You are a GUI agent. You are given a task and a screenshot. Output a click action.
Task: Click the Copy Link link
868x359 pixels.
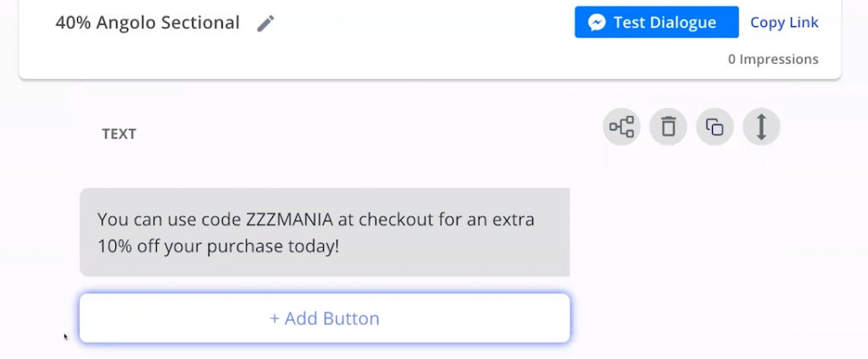pyautogui.click(x=784, y=23)
